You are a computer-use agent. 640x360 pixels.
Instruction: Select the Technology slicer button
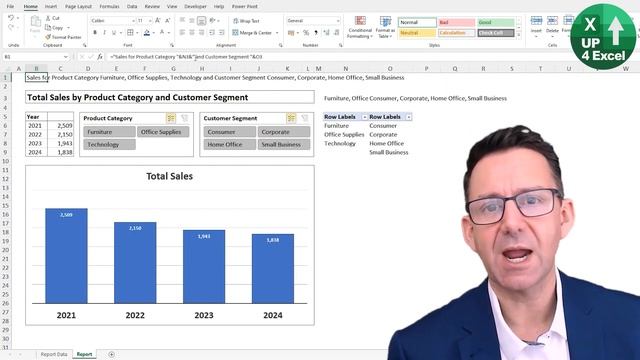tap(109, 144)
